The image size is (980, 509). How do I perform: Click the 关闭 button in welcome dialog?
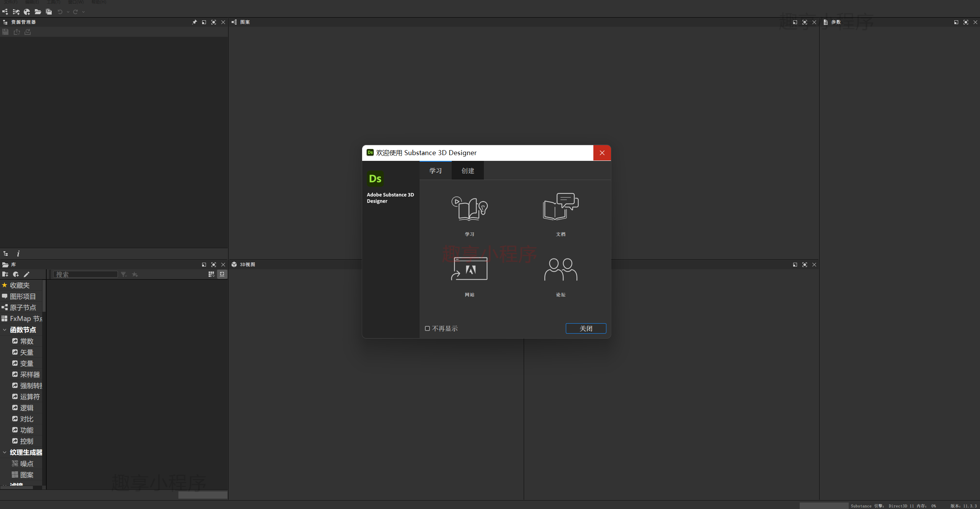586,329
